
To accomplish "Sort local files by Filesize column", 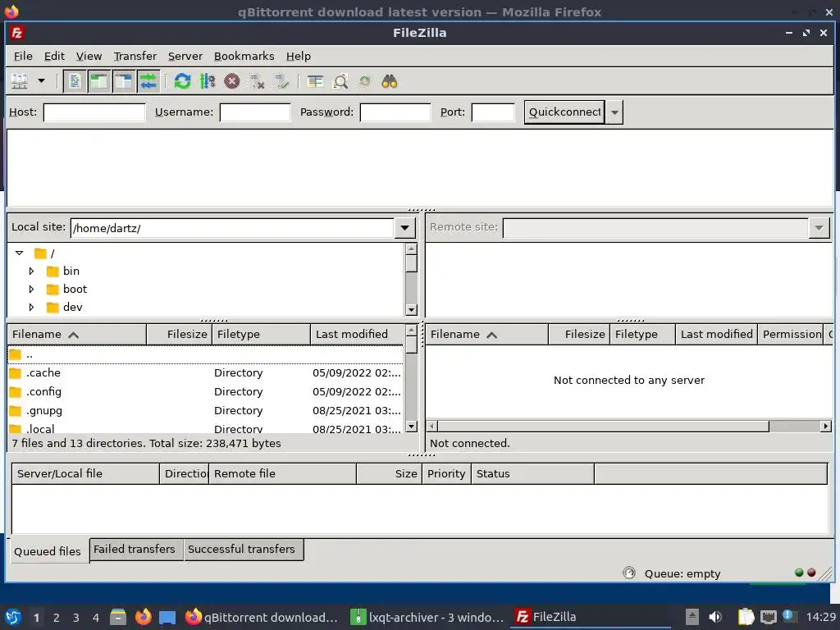I will pyautogui.click(x=180, y=335).
